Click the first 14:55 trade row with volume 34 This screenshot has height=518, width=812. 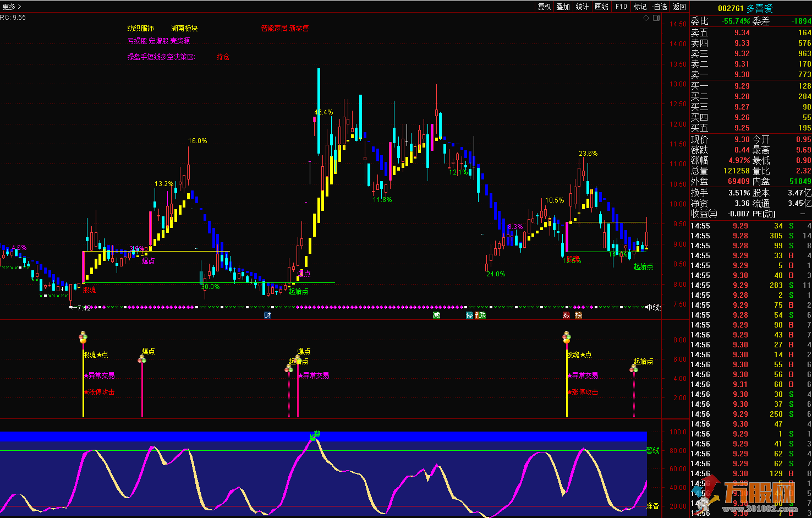click(750, 226)
